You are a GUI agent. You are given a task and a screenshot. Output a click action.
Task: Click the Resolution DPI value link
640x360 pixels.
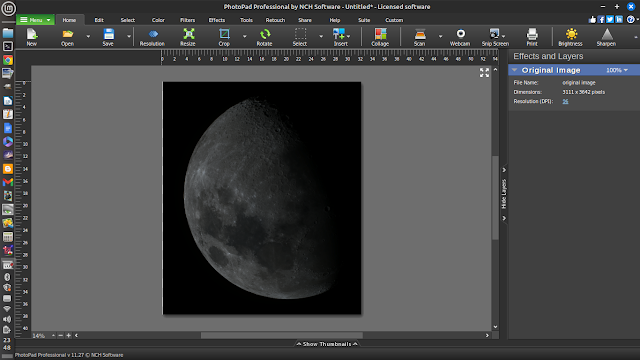pyautogui.click(x=565, y=101)
